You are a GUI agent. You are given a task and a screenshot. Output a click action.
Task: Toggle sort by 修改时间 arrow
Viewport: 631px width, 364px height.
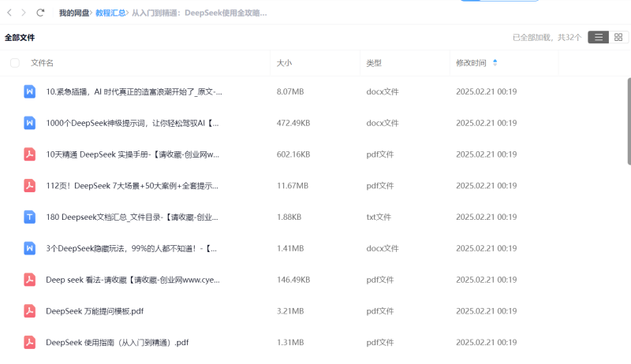click(495, 63)
